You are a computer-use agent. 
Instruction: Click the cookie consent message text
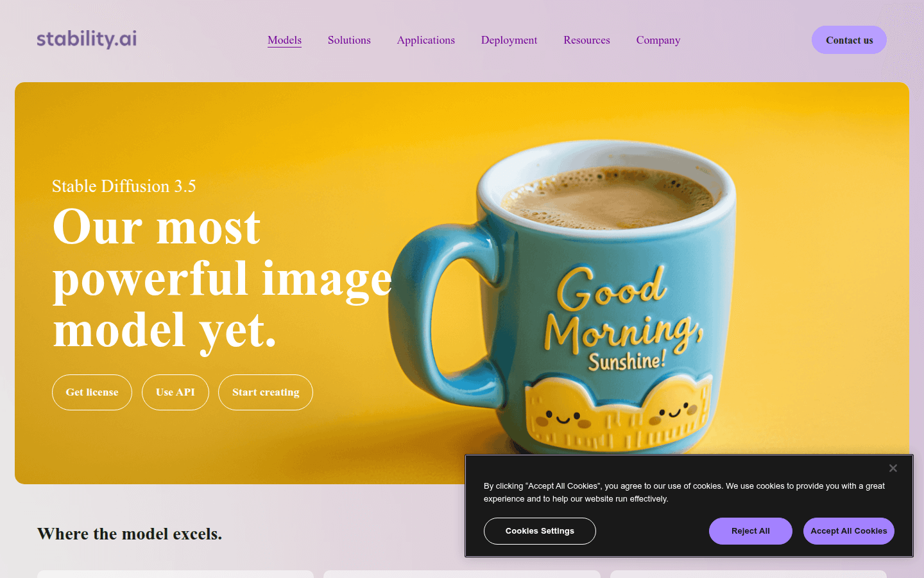point(684,493)
